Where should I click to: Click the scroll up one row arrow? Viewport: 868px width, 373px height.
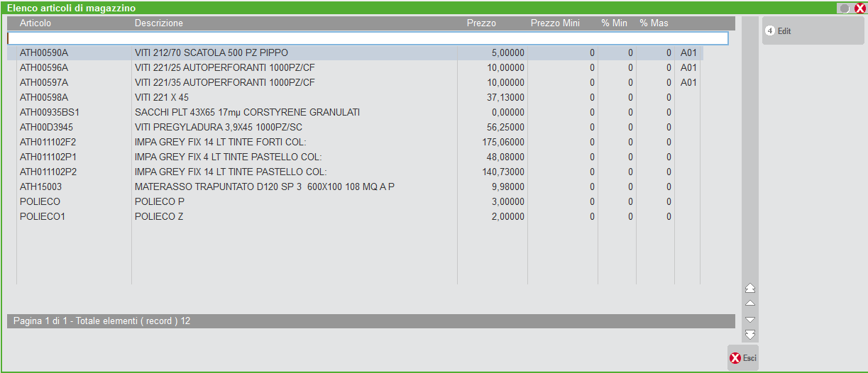click(750, 304)
